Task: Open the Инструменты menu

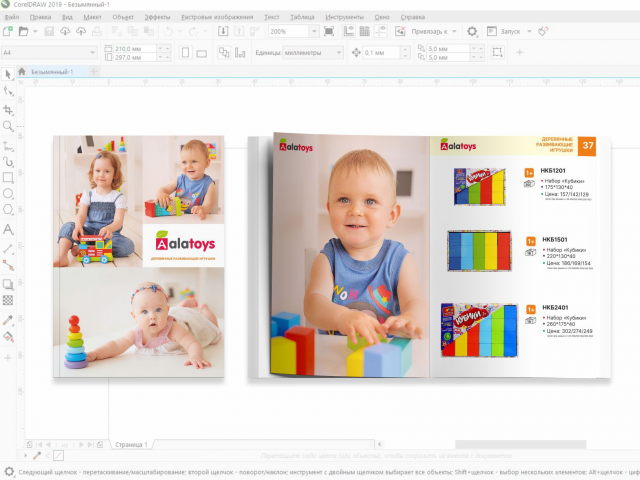Action: (x=344, y=17)
